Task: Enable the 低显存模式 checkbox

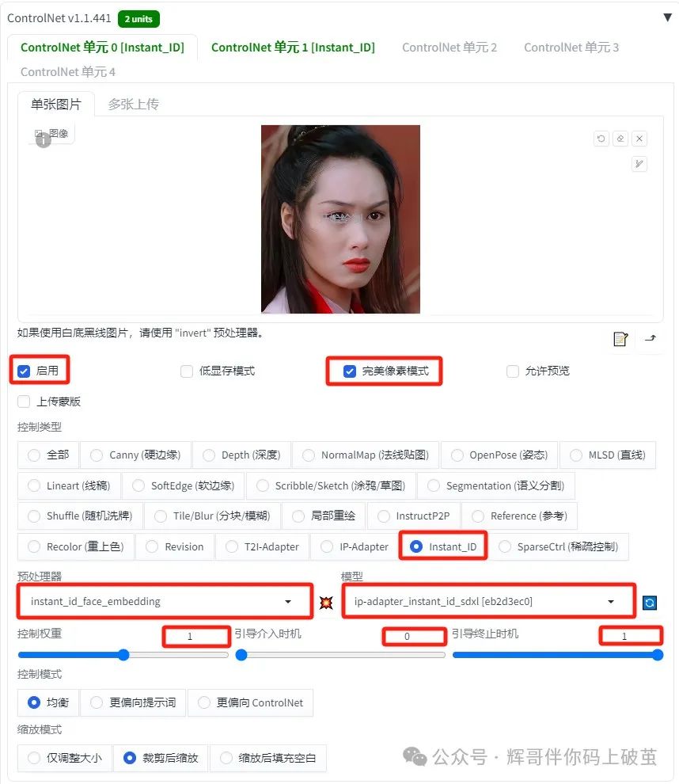Action: [x=186, y=371]
